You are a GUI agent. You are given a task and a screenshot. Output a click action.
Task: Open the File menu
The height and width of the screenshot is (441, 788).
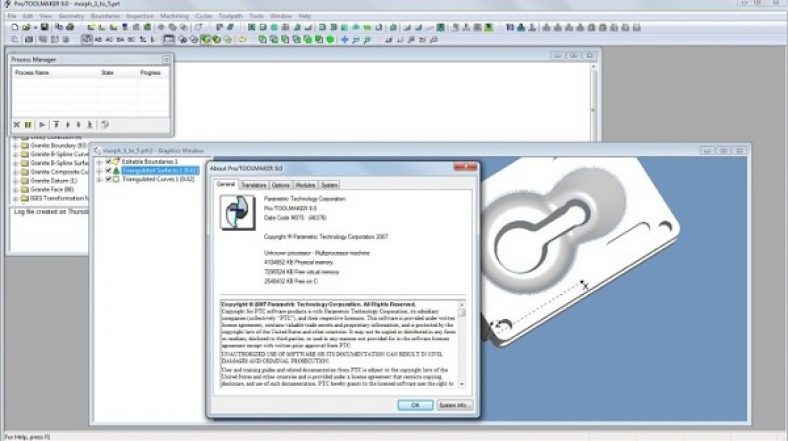point(12,16)
